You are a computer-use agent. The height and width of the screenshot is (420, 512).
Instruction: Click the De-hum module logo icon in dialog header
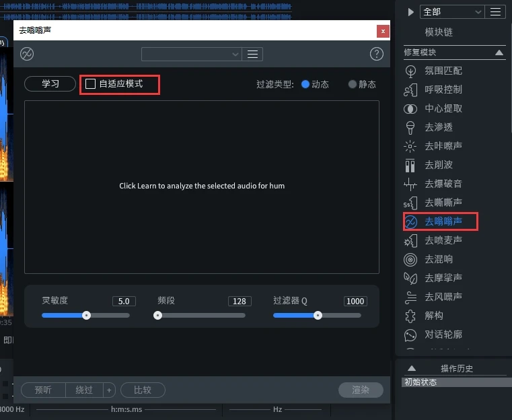tap(27, 54)
